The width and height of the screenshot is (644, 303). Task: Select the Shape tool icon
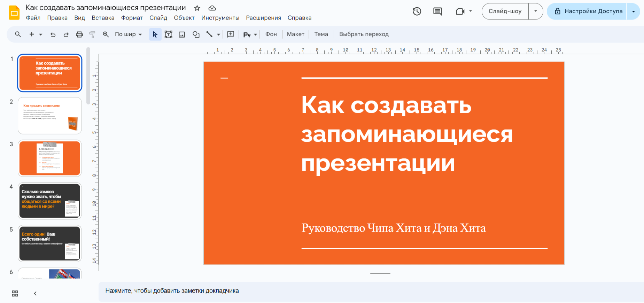point(196,34)
